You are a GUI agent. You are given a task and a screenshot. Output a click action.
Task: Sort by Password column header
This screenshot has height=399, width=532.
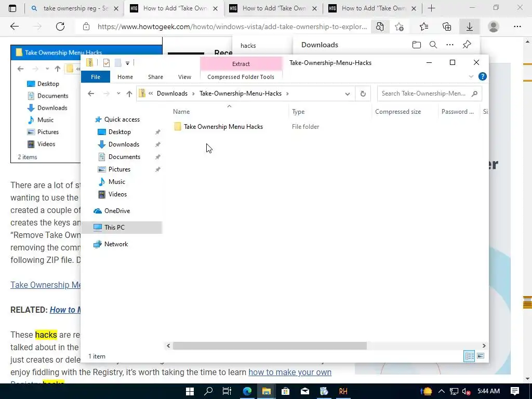tap(457, 112)
